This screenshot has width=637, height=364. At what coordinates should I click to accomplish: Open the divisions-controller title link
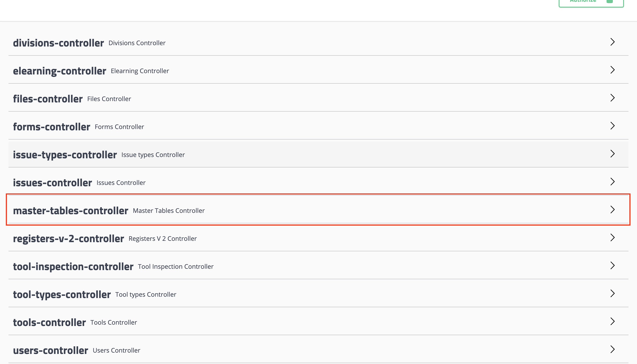(x=58, y=43)
